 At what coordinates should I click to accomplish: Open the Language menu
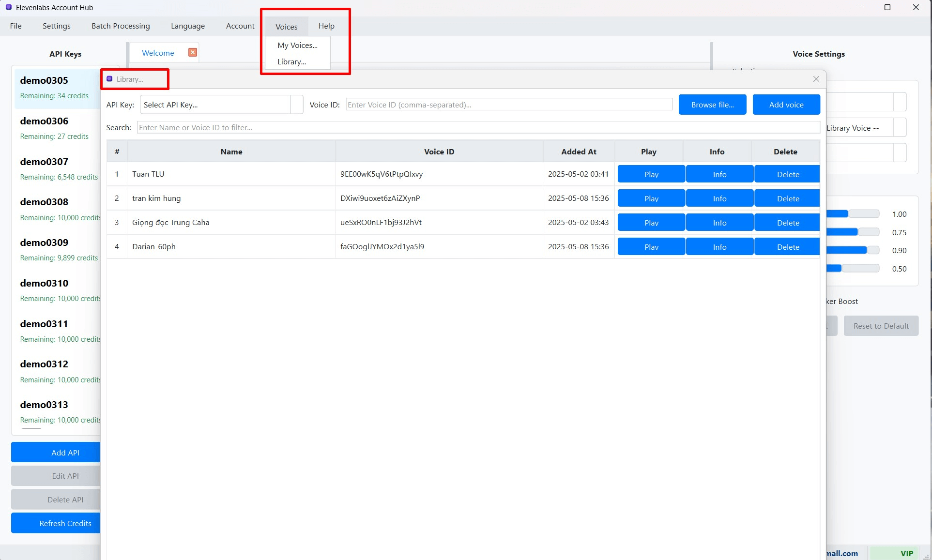[188, 26]
